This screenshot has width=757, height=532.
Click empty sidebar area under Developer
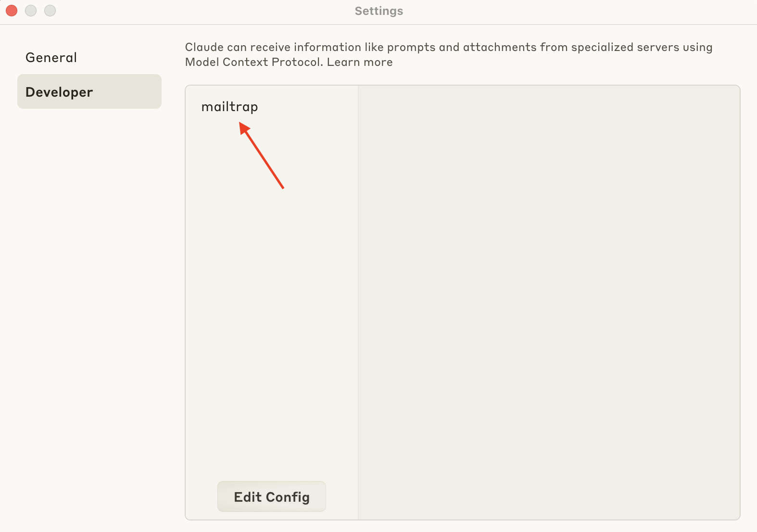point(89,313)
